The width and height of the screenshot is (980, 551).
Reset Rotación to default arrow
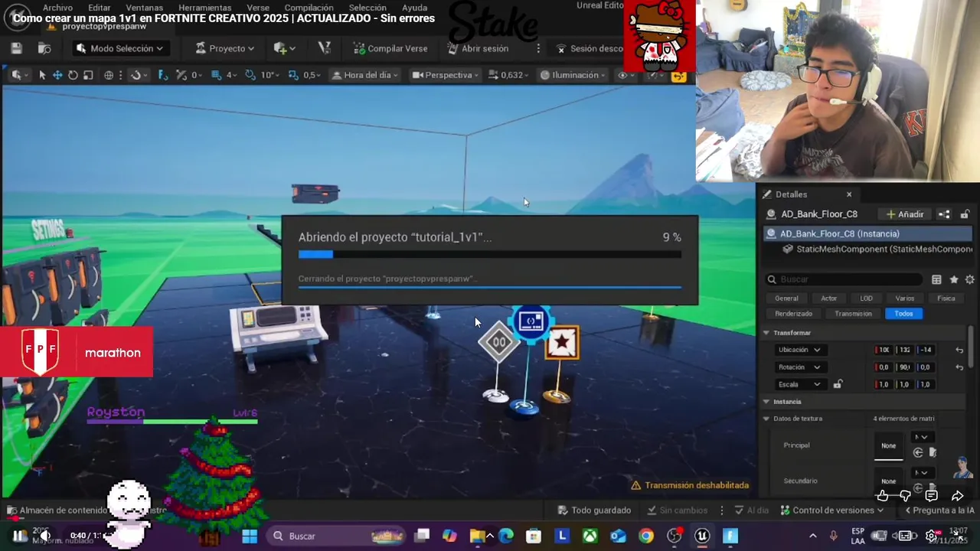coord(959,367)
